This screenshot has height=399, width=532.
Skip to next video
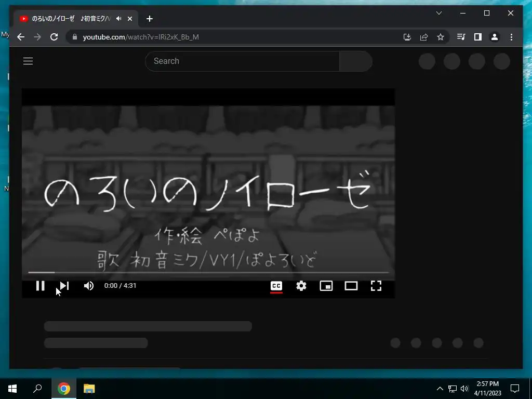(x=64, y=286)
